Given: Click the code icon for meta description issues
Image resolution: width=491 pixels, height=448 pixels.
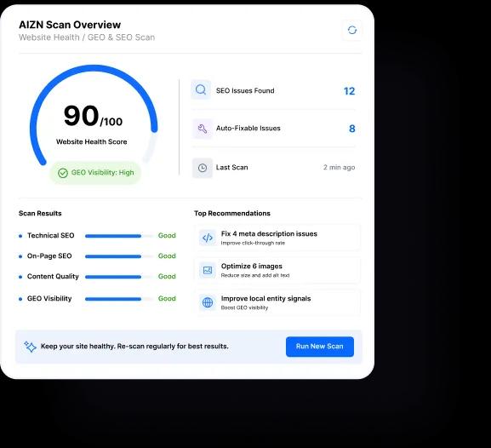Looking at the screenshot, I should pos(208,238).
